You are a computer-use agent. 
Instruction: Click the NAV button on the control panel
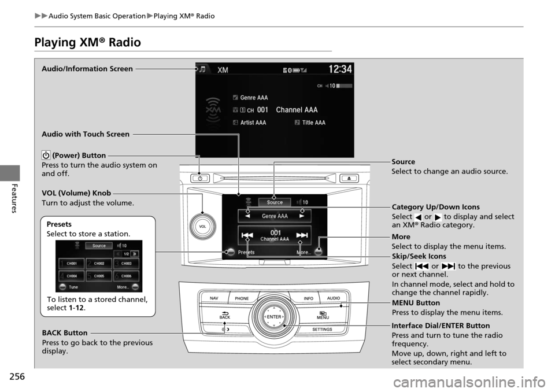coord(214,298)
